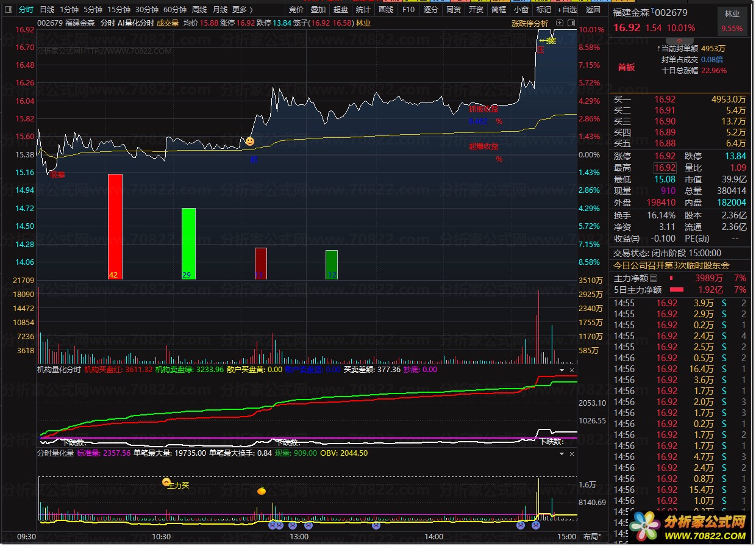Select the 5分钟 period tab
The height and width of the screenshot is (546, 756).
[x=93, y=9]
